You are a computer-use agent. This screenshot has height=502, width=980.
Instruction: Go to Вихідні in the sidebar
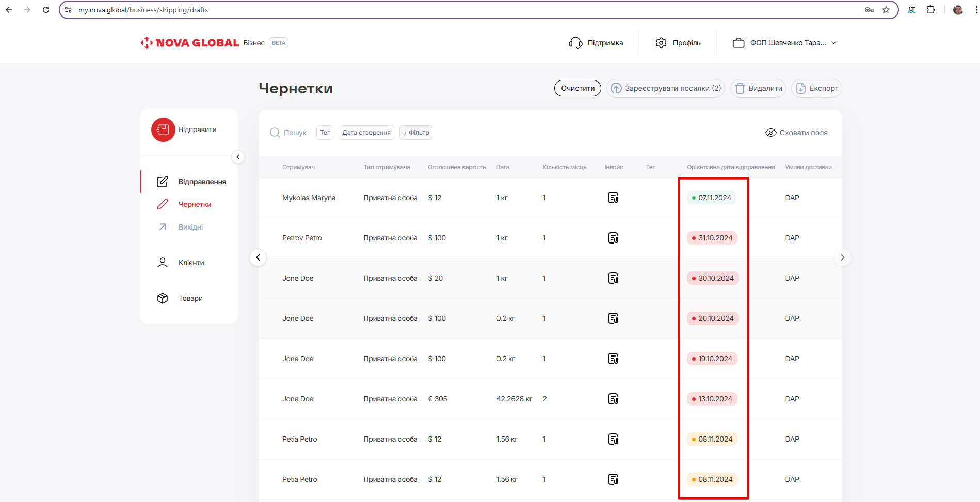(190, 227)
